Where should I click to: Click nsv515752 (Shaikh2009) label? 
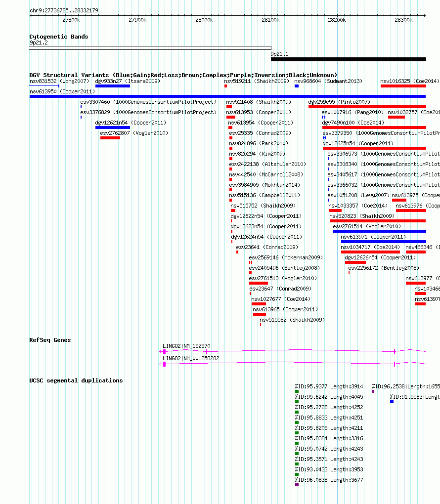[263, 206]
